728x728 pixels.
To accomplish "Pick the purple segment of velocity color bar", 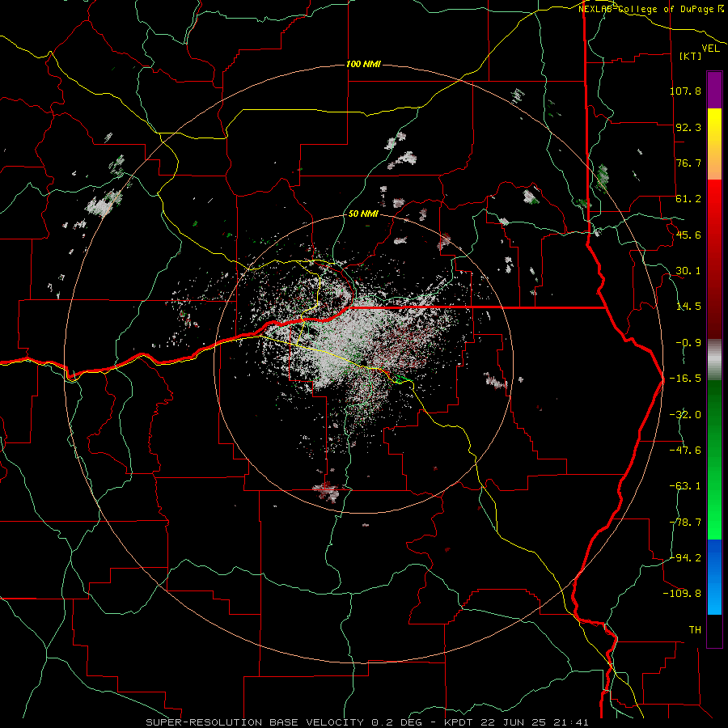I will click(714, 91).
